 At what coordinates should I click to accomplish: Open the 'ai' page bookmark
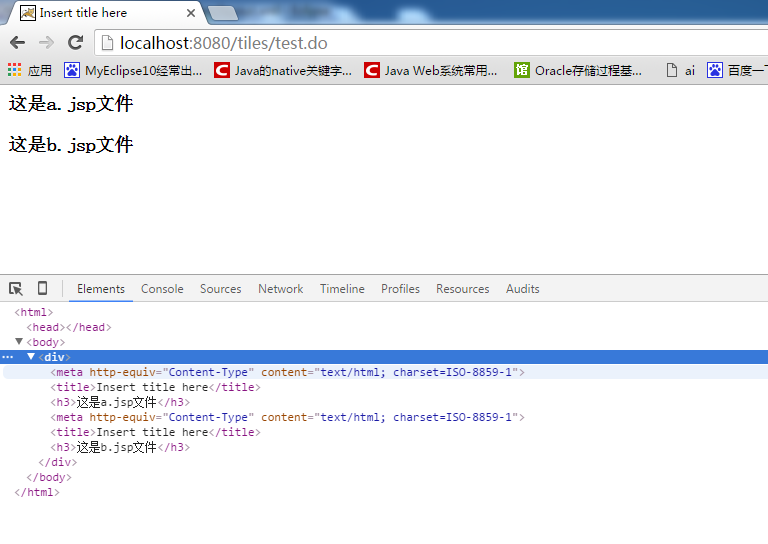[681, 70]
